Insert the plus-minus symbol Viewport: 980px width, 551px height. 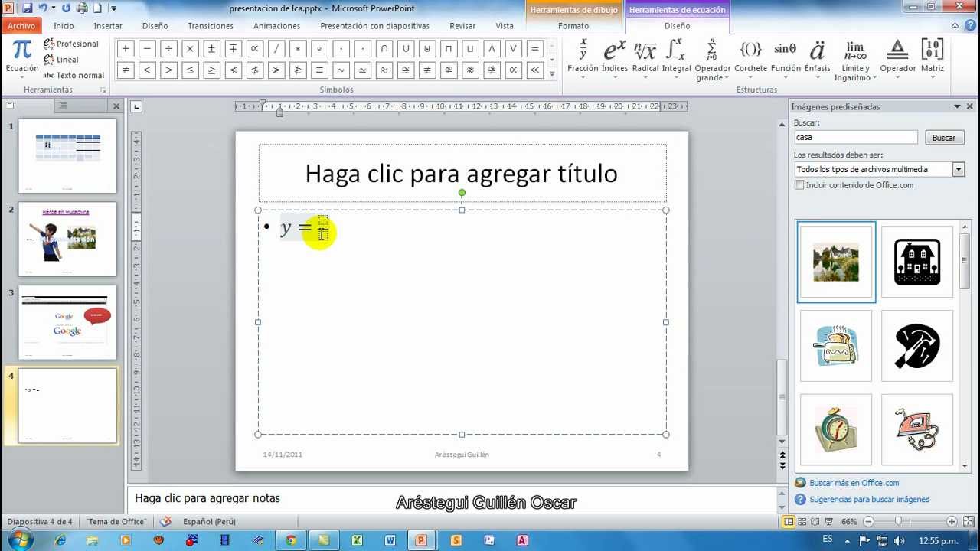(x=212, y=49)
